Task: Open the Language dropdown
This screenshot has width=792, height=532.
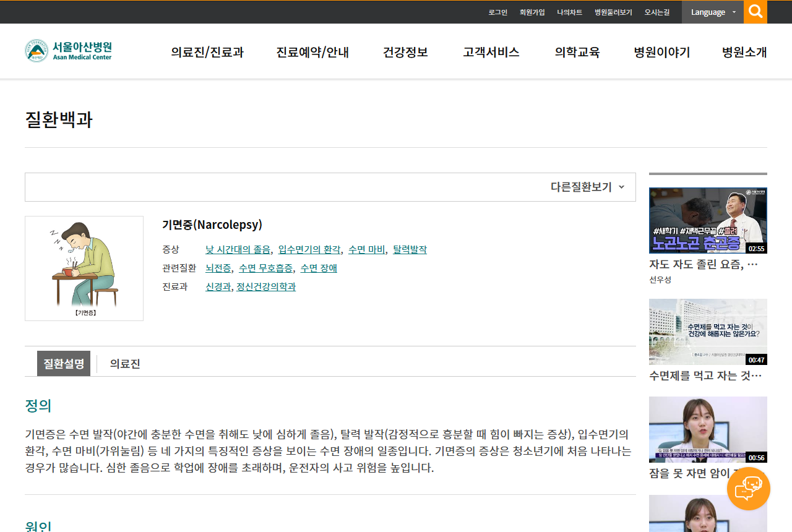Action: click(x=713, y=12)
